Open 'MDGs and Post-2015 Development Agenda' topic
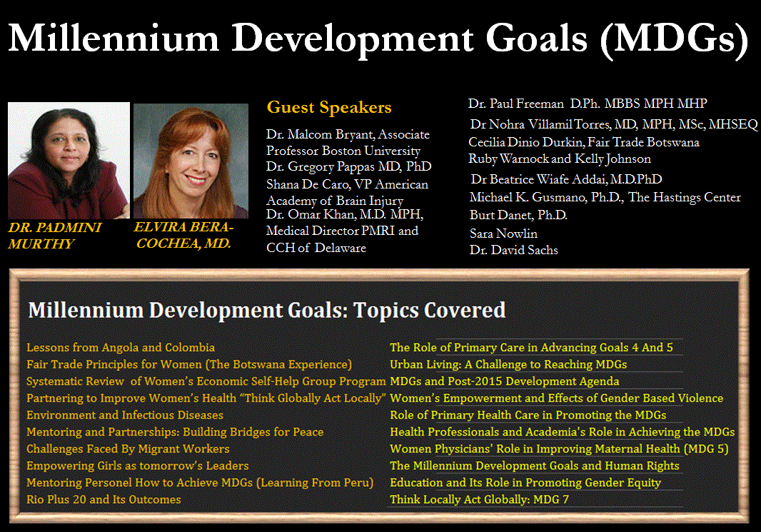 coord(504,381)
